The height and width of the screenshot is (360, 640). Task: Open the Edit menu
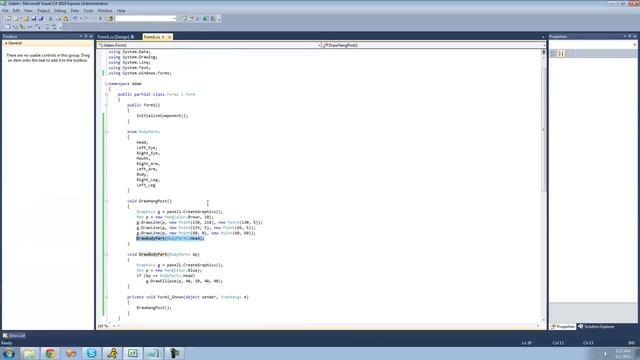[16, 11]
